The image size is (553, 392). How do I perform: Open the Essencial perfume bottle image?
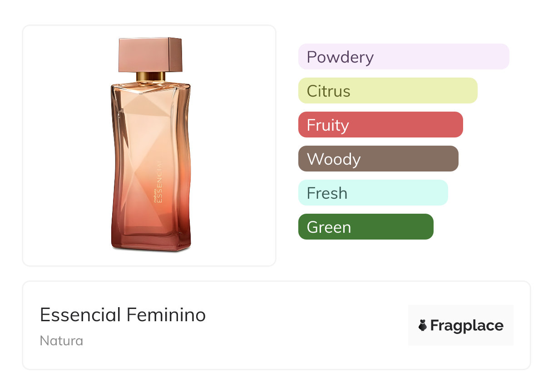pyautogui.click(x=151, y=145)
